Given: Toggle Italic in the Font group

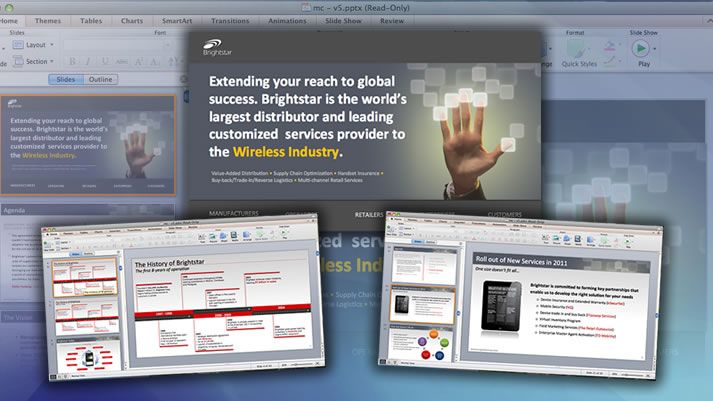Looking at the screenshot, I should [88, 61].
